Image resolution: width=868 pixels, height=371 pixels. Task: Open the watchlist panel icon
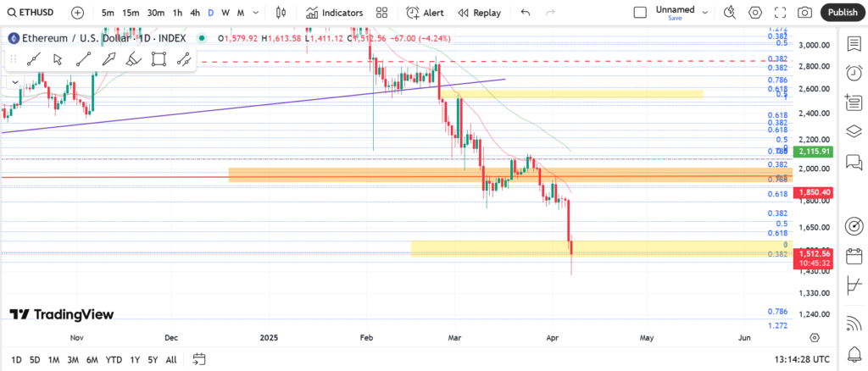pos(854,43)
